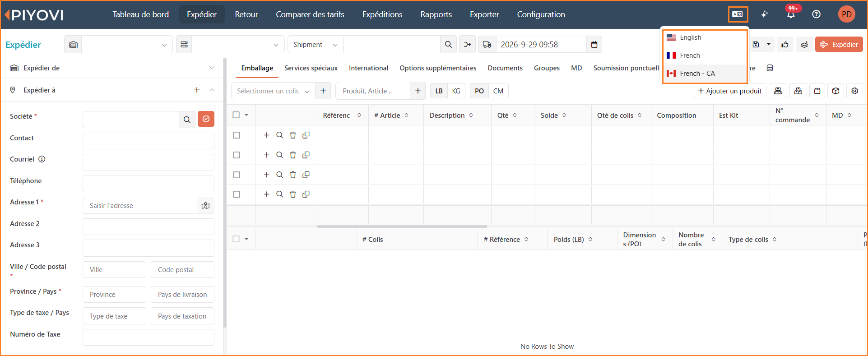Click the database icon after the tabs

coord(770,68)
